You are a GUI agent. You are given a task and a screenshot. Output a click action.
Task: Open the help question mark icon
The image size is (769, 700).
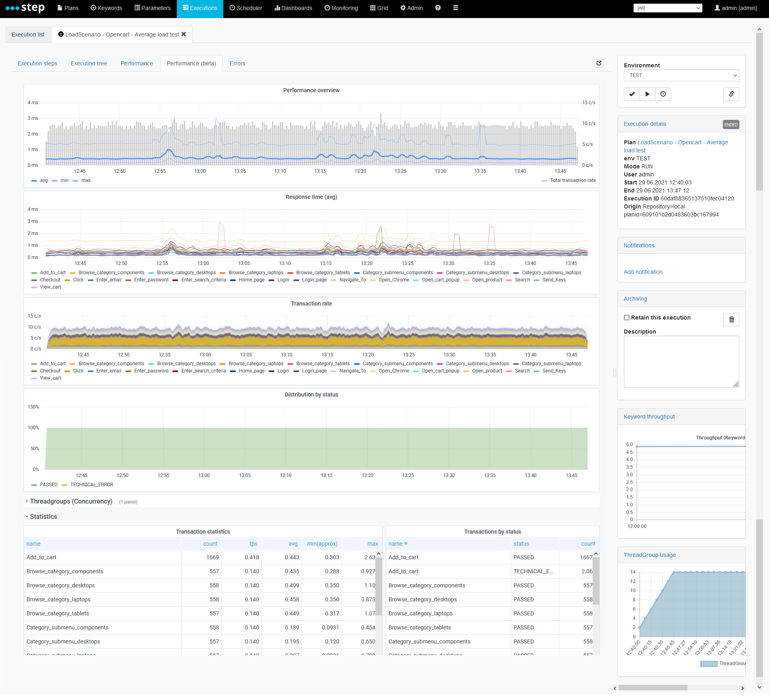(438, 8)
